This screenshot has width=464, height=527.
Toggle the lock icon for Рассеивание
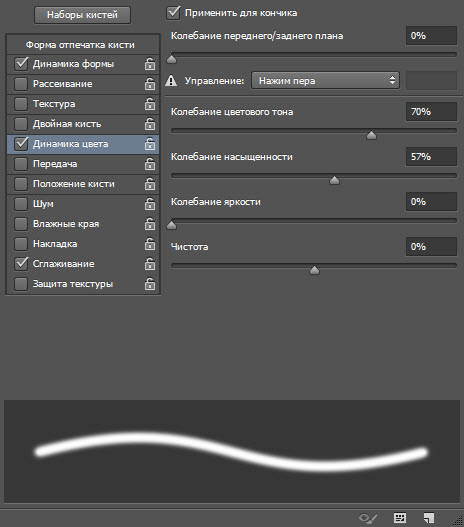coord(150,84)
